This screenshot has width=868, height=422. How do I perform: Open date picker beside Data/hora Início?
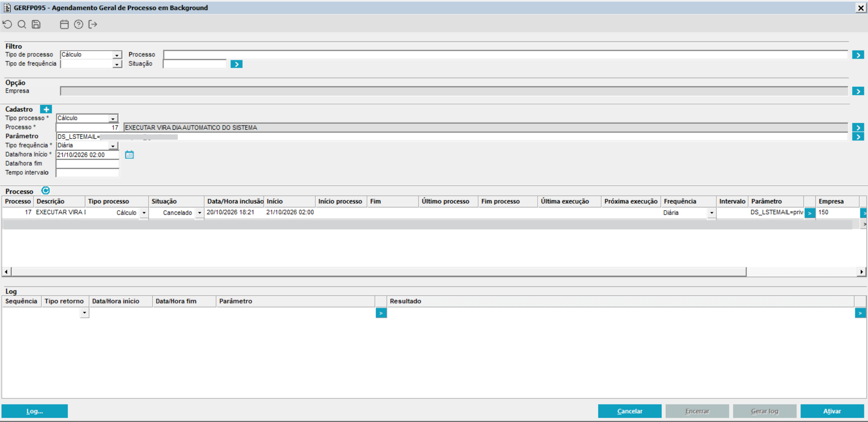coord(129,155)
